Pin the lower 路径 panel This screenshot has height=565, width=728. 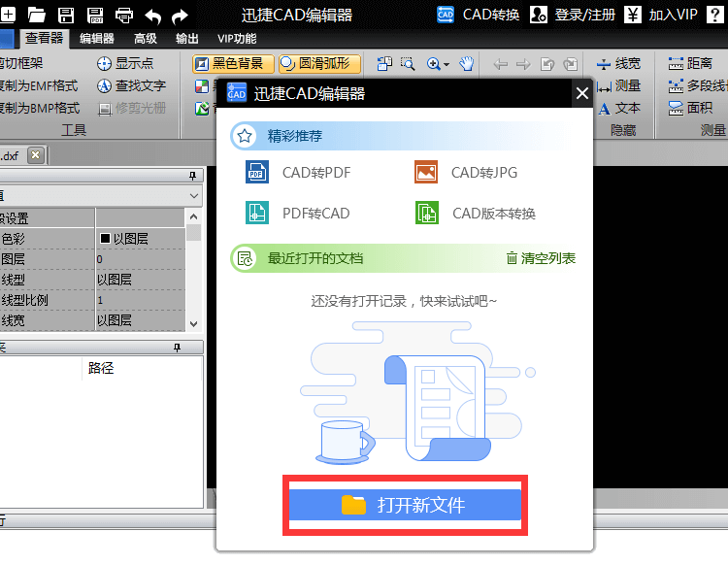click(x=177, y=348)
